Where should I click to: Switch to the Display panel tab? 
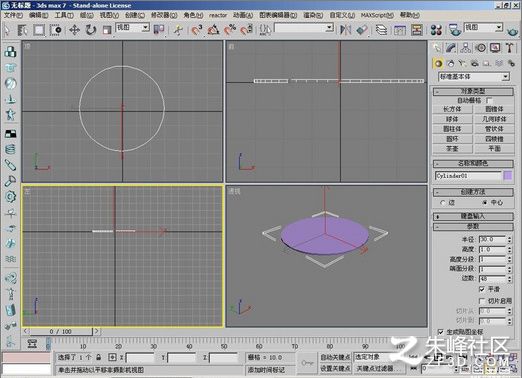point(495,48)
